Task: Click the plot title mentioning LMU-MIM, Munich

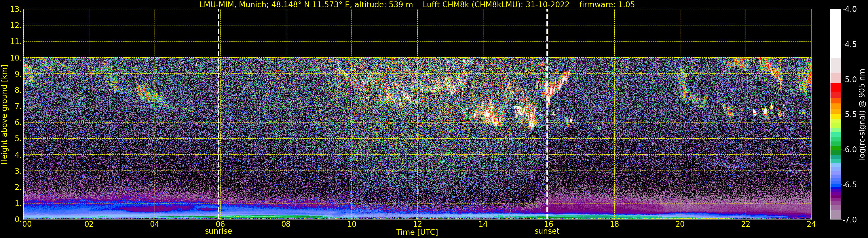Action: 417,4
